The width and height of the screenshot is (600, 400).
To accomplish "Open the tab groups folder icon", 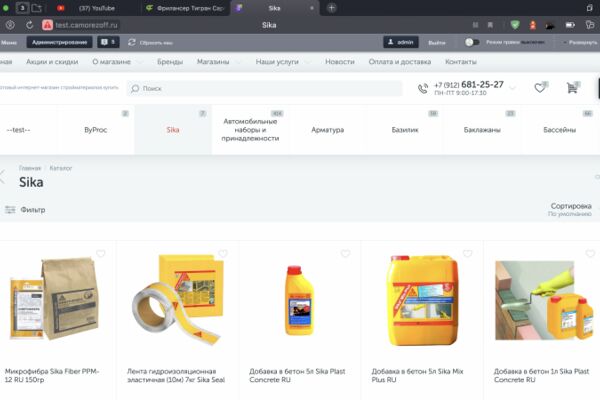I will pyautogui.click(x=36, y=8).
